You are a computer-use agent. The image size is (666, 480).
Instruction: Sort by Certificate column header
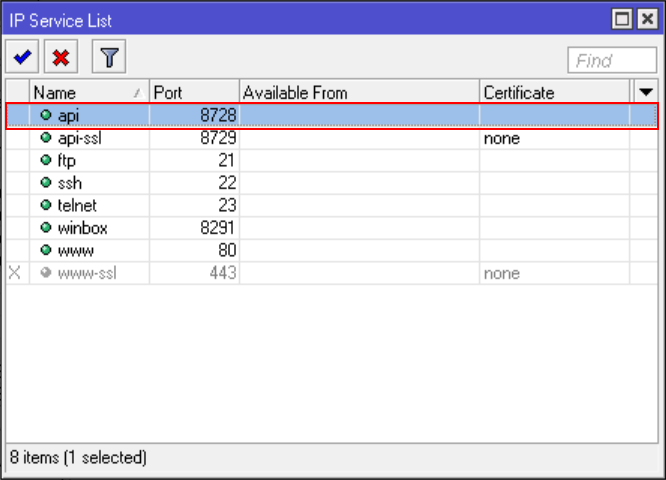point(554,92)
